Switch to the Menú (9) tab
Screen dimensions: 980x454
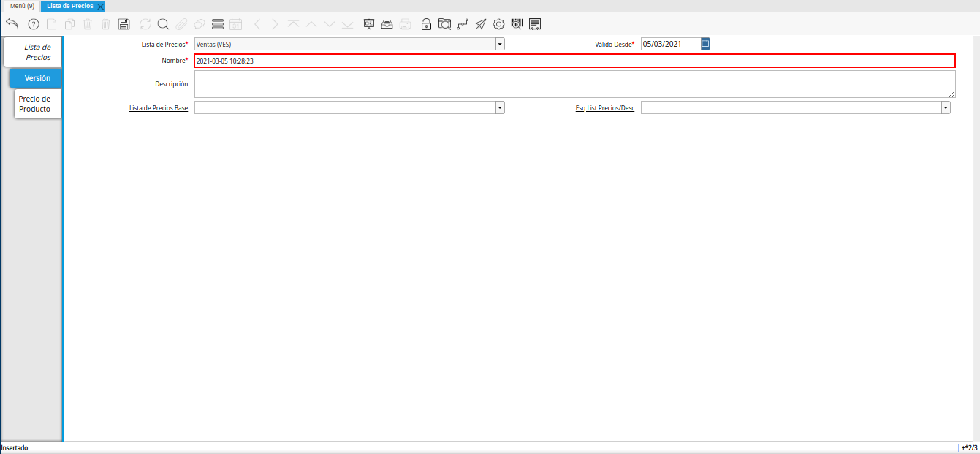(22, 6)
